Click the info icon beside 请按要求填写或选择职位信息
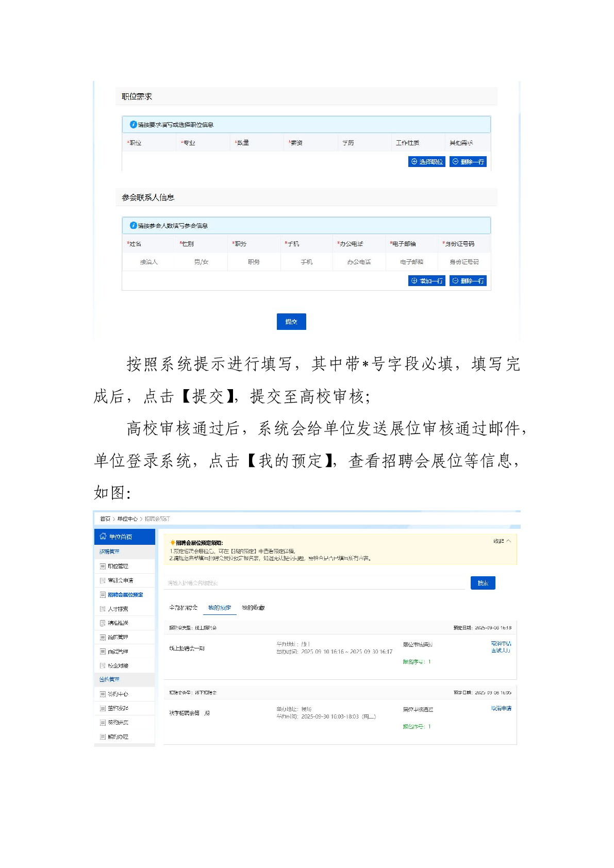The width and height of the screenshot is (614, 868). 133,124
